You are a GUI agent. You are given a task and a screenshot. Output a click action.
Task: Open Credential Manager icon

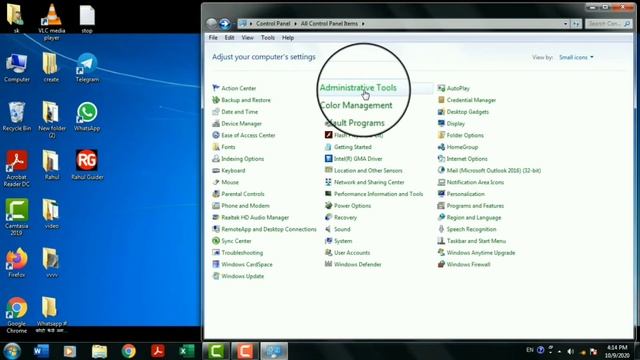(441, 100)
